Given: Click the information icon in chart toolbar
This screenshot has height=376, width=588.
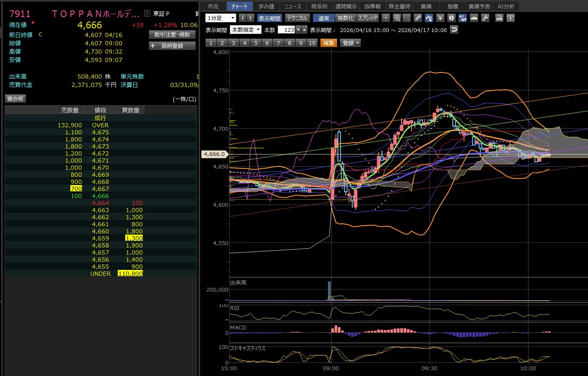Looking at the screenshot, I should tap(452, 18).
